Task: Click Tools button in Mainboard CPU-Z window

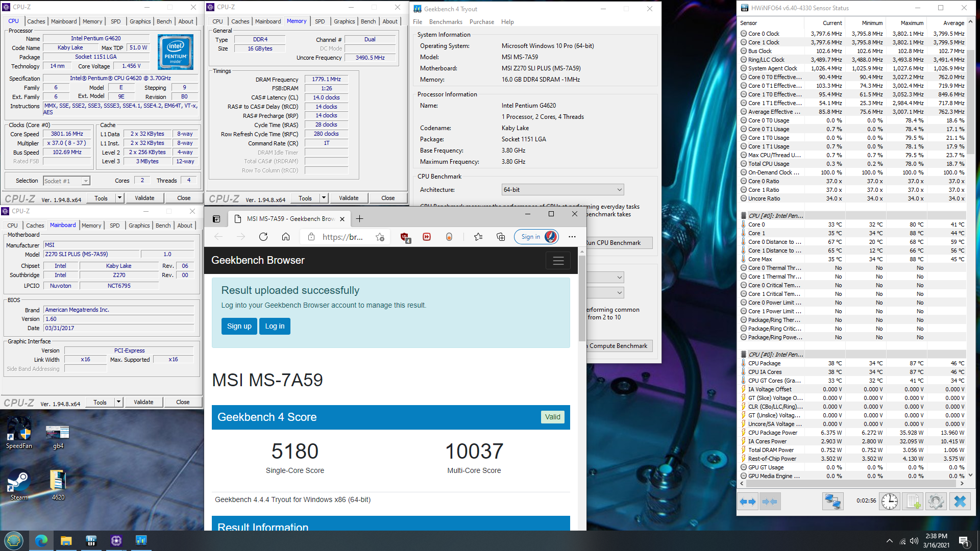Action: pos(100,402)
